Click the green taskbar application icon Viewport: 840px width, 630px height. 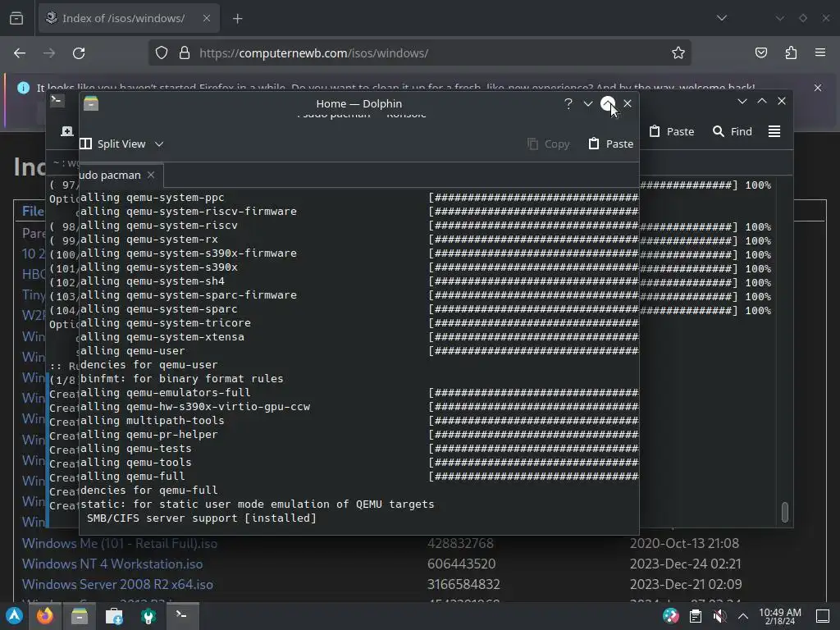point(148,617)
